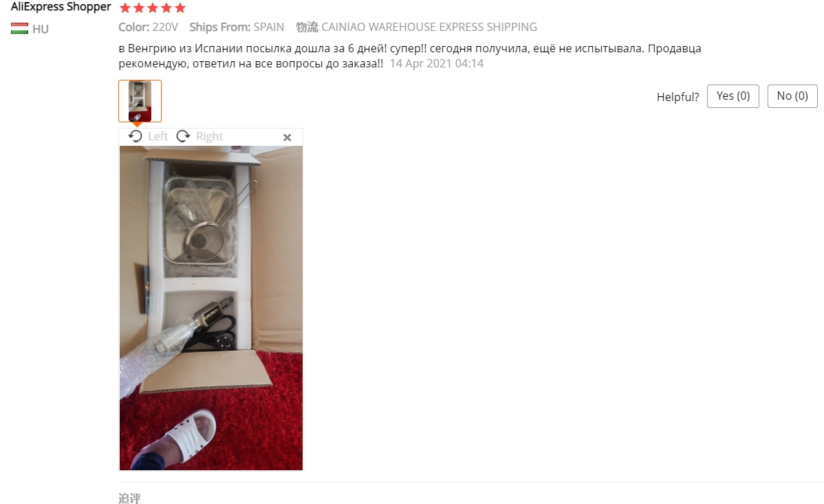Click the Hungarian flag icon
824x504 pixels.
coord(19,28)
